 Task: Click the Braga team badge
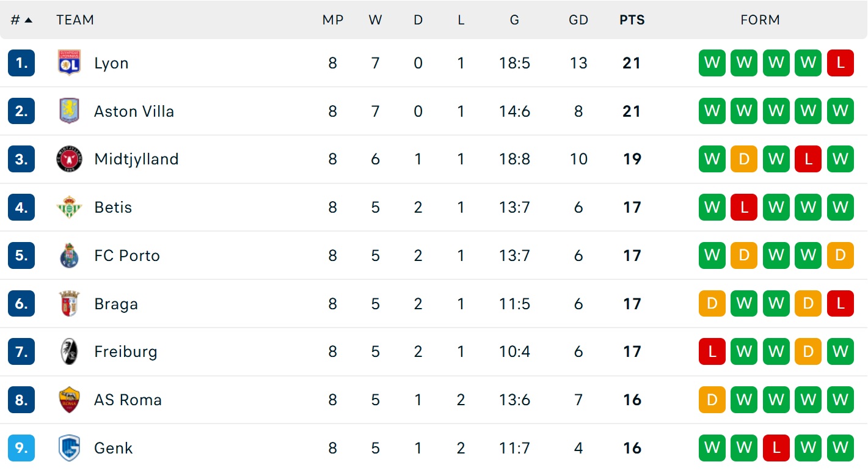click(69, 304)
